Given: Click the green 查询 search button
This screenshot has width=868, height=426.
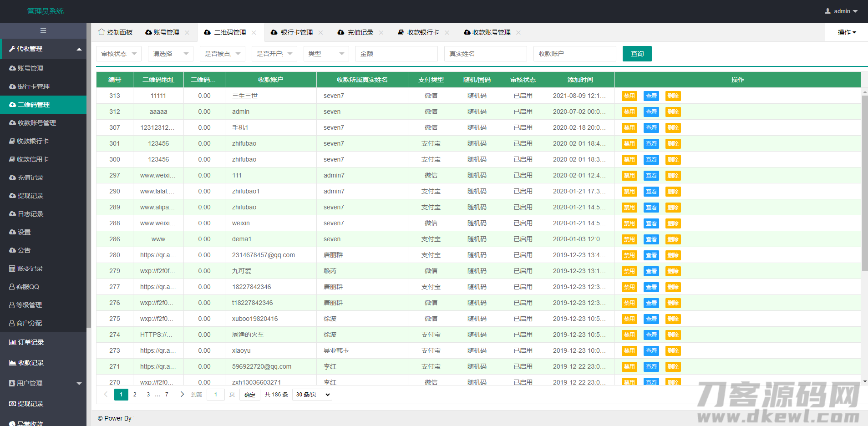Looking at the screenshot, I should click(637, 54).
